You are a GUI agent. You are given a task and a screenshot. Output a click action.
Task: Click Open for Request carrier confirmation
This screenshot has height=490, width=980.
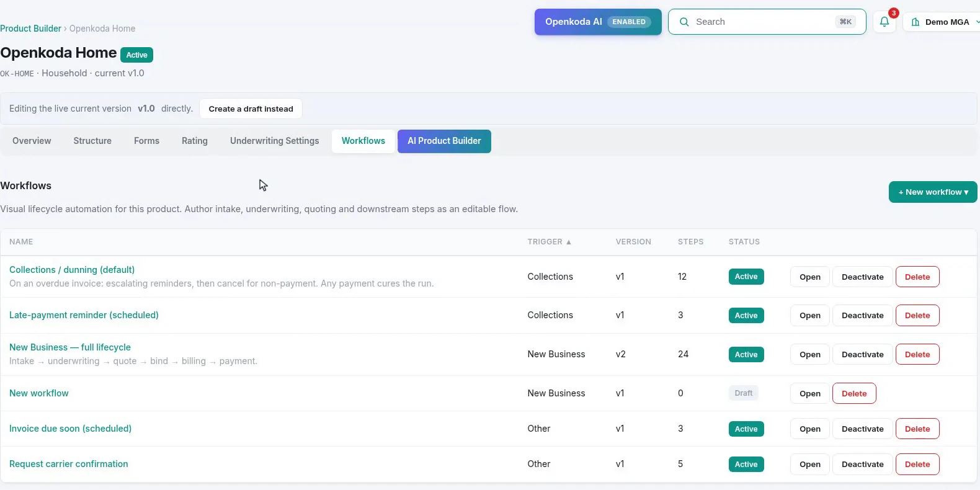click(x=810, y=464)
